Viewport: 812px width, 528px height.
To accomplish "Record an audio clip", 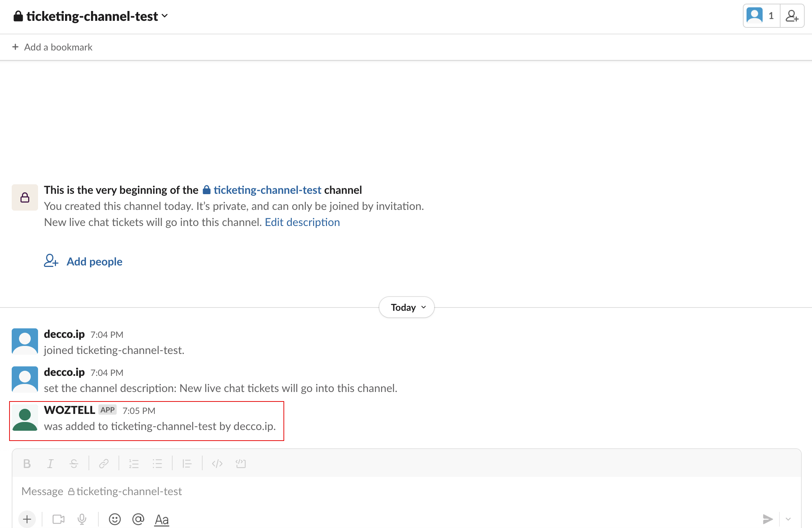I will (x=82, y=519).
